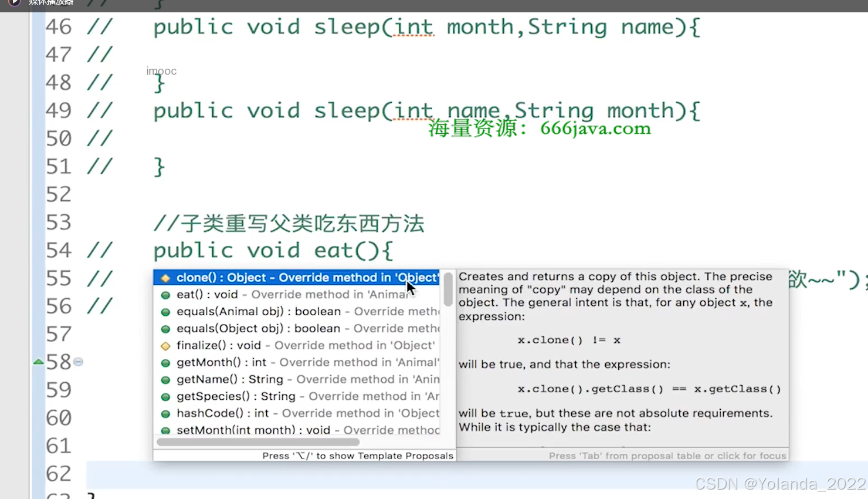Click the protected method icon beside clone()
Viewport: 868px width, 499px height.
[x=165, y=278]
